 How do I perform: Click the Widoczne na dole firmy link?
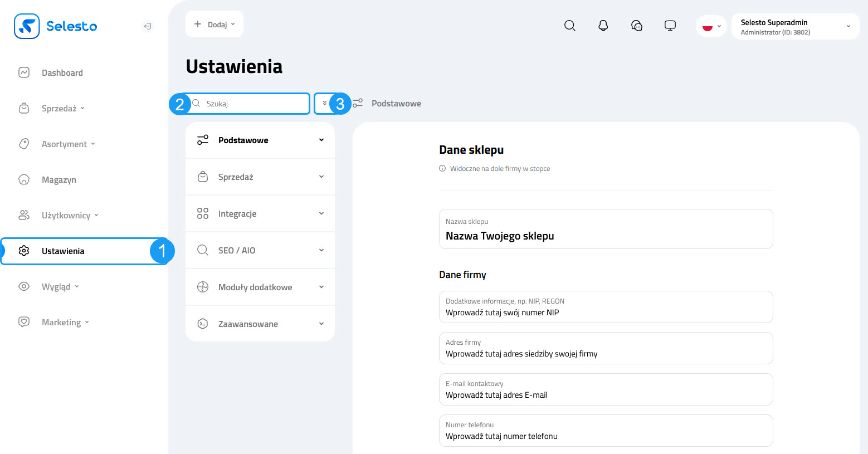500,168
